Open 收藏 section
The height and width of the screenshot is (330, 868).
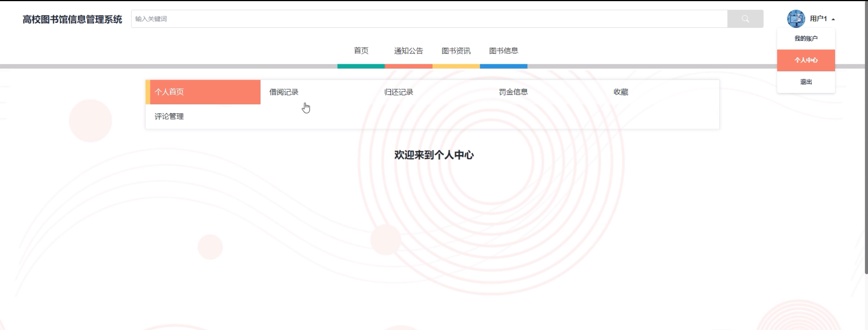pyautogui.click(x=621, y=92)
